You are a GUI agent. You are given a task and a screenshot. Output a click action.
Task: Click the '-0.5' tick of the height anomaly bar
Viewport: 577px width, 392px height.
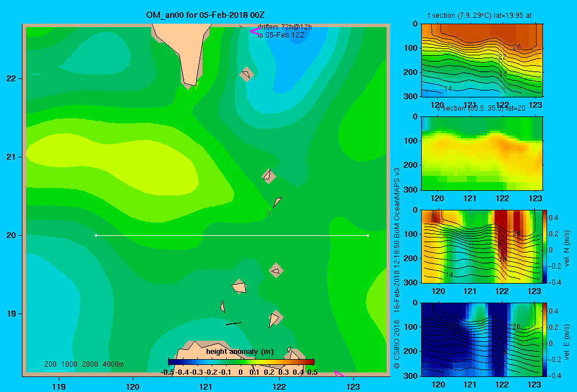(167, 372)
